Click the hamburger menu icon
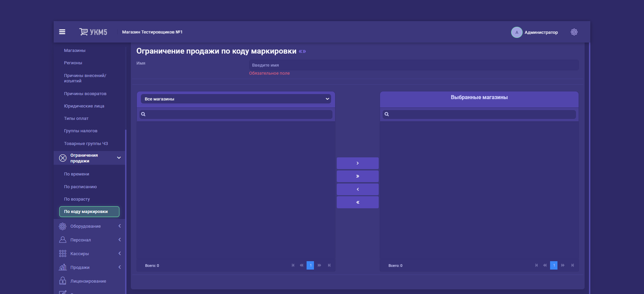Screen dimensions: 644x294 tap(62, 32)
